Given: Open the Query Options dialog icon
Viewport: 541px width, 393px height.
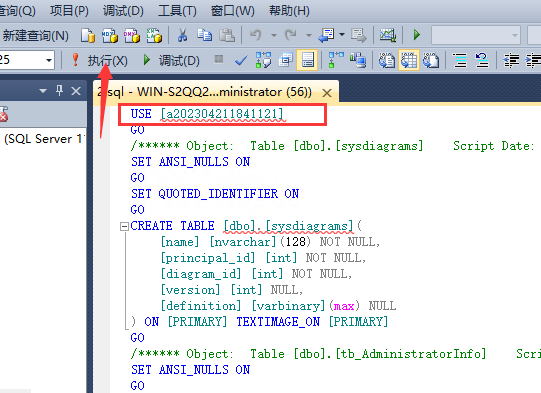Looking at the screenshot, I should pos(285,60).
